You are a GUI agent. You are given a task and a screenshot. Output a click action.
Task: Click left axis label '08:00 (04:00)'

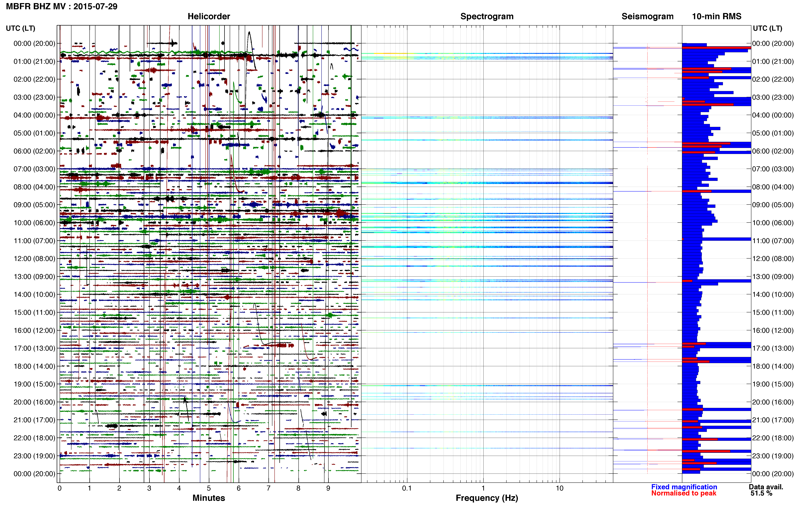(34, 187)
